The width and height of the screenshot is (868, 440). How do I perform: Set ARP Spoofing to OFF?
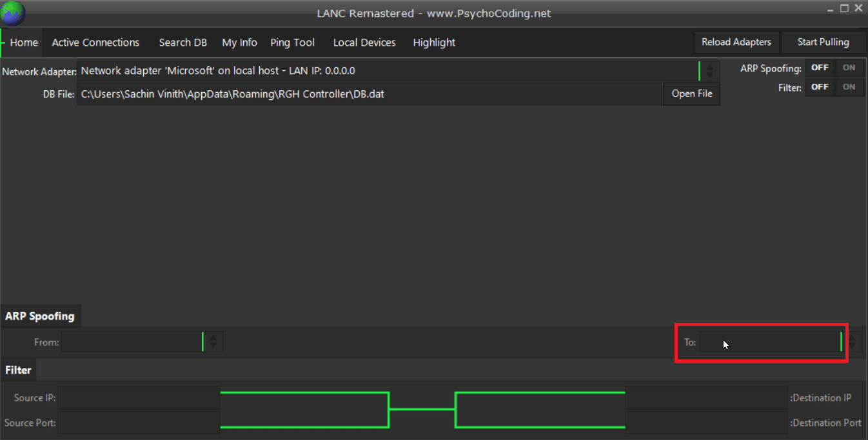[820, 68]
